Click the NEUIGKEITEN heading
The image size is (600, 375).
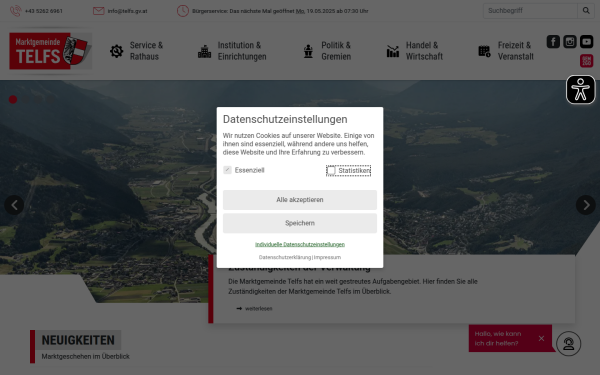pos(78,340)
